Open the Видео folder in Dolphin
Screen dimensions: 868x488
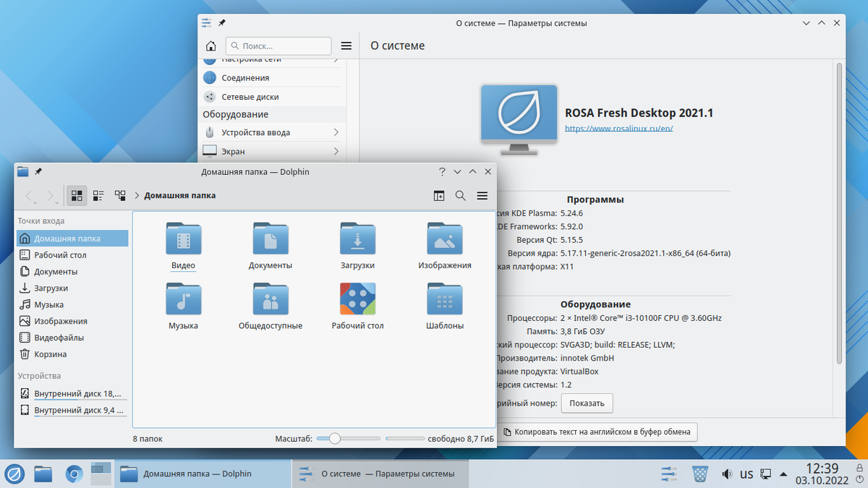click(183, 238)
